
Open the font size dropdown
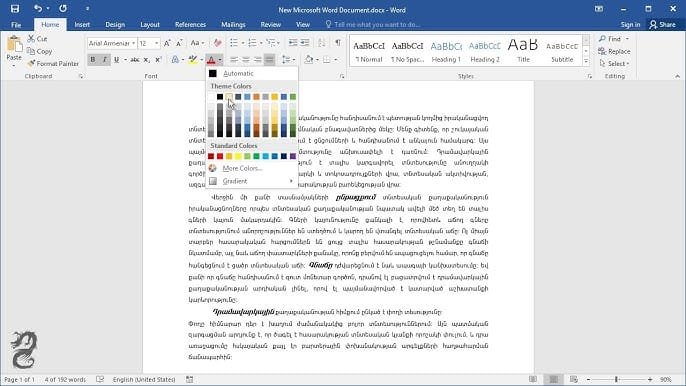click(x=157, y=43)
